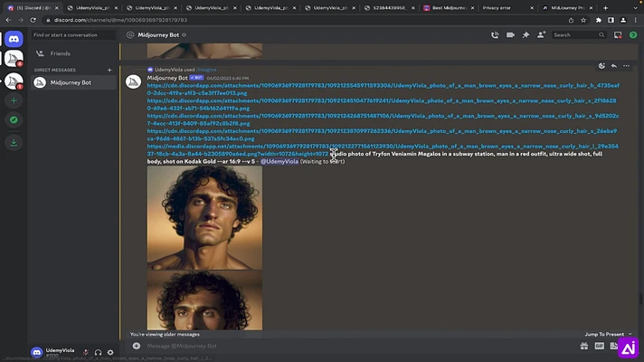Open pinned messages icon
Image resolution: width=644 pixels, height=362 pixels.
526,35
